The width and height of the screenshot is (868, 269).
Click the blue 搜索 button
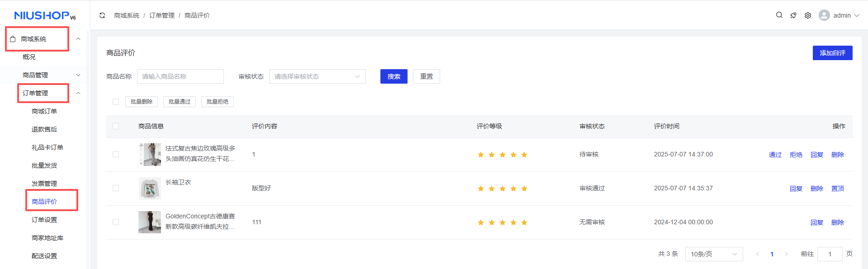[394, 76]
